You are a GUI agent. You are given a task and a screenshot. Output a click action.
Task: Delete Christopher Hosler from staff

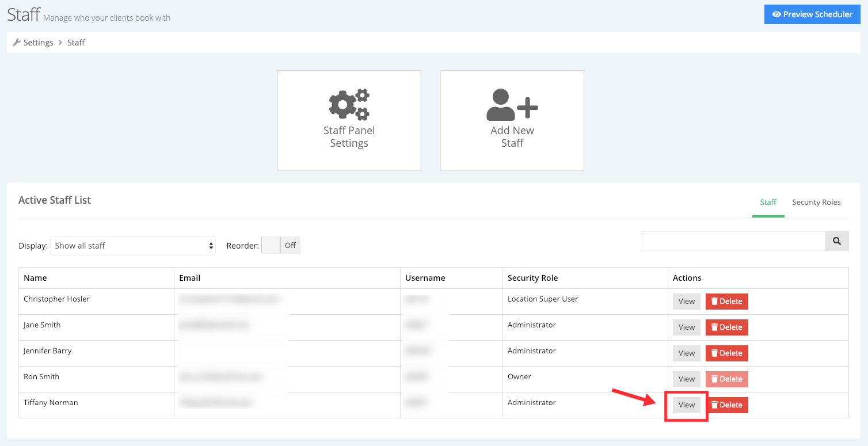(x=727, y=302)
